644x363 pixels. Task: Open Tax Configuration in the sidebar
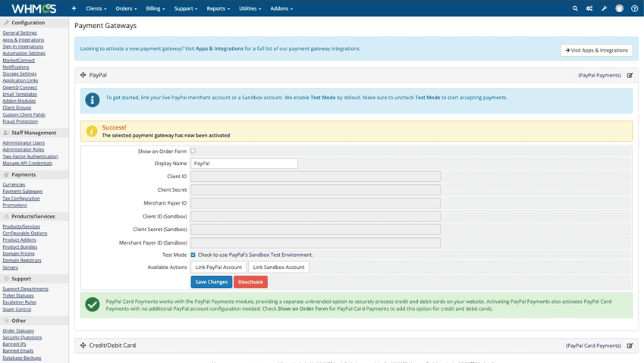tap(21, 199)
